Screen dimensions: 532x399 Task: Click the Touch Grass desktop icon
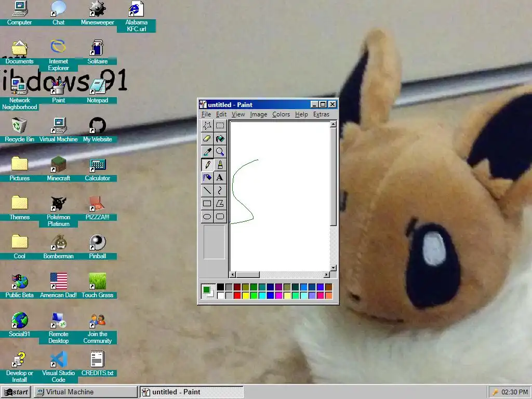[x=97, y=286]
